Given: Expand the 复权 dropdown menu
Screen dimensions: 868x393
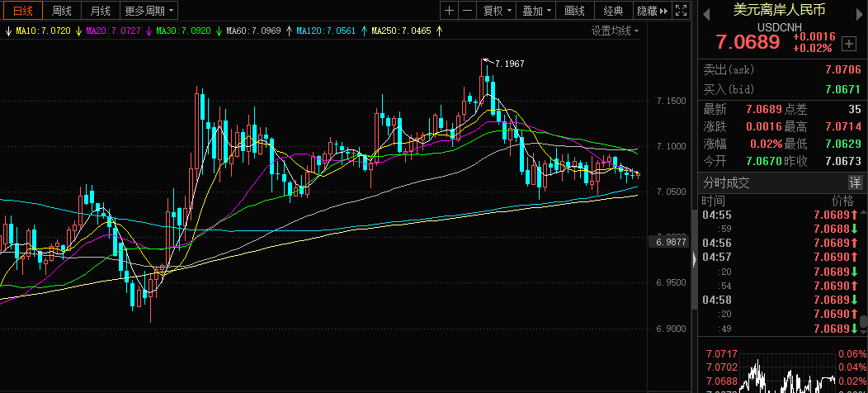Looking at the screenshot, I should (x=498, y=11).
